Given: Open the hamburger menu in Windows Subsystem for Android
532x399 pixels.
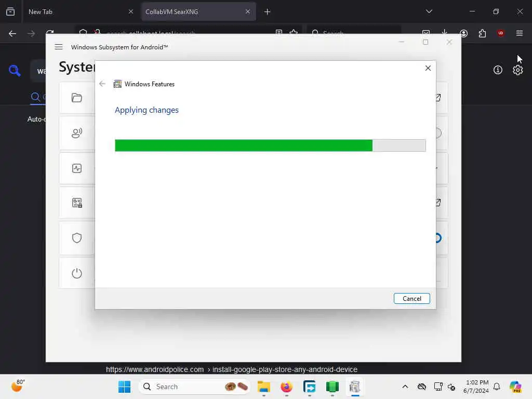Looking at the screenshot, I should 59,47.
